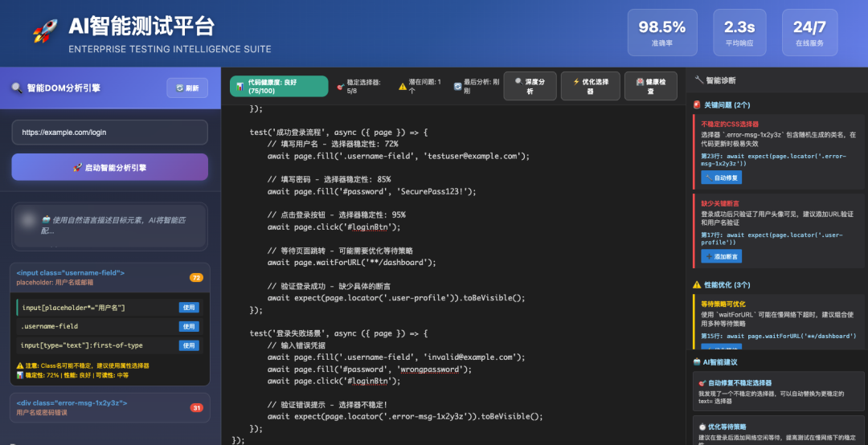Click the 添加断言 button
Viewport: 868px width, 445px height.
(721, 256)
